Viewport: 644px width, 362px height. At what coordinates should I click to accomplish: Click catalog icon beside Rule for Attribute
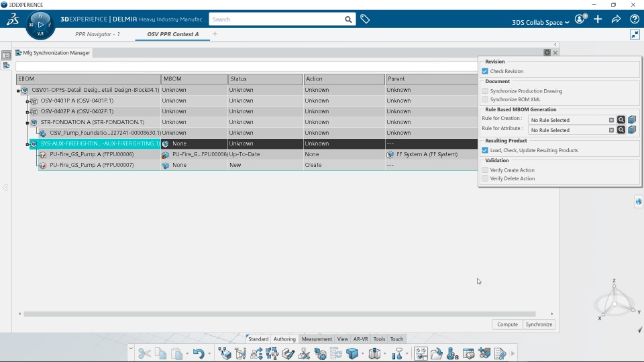(x=632, y=129)
